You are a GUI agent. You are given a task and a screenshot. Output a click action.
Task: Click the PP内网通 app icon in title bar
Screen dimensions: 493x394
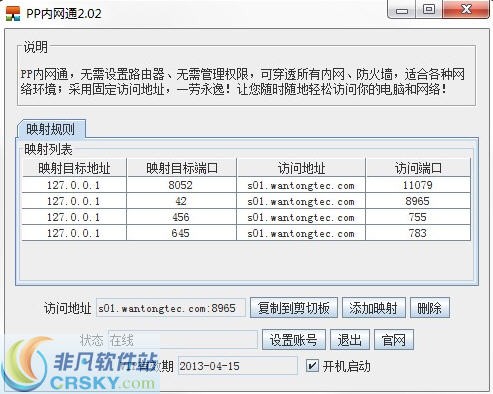[x=13, y=13]
